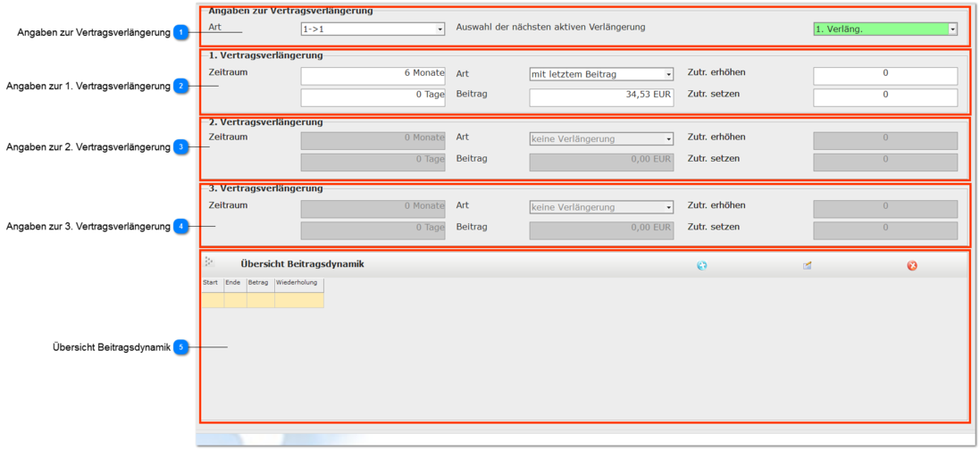Sort table by the Wiederholung column header
980x450 pixels.
coord(299,286)
